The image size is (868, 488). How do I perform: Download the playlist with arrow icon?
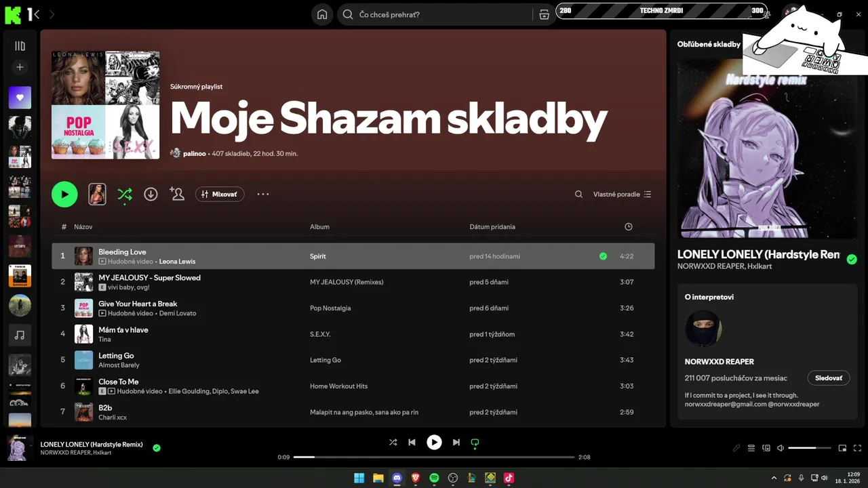point(151,195)
